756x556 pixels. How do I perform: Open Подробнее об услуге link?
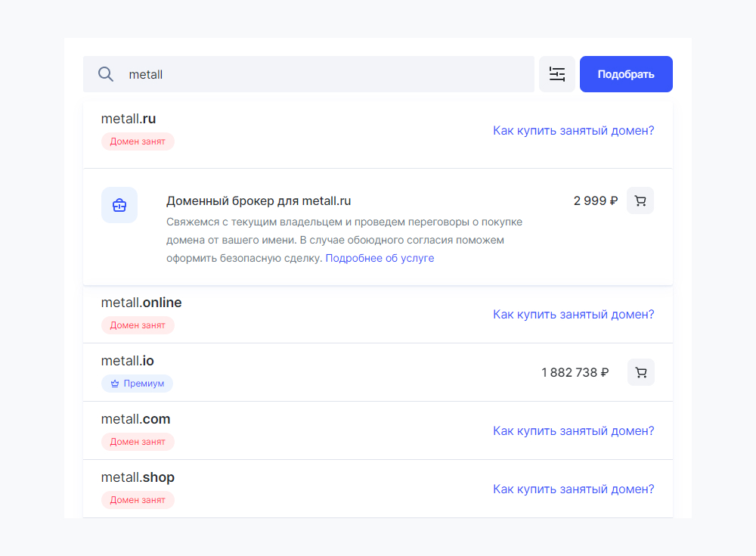pyautogui.click(x=380, y=258)
